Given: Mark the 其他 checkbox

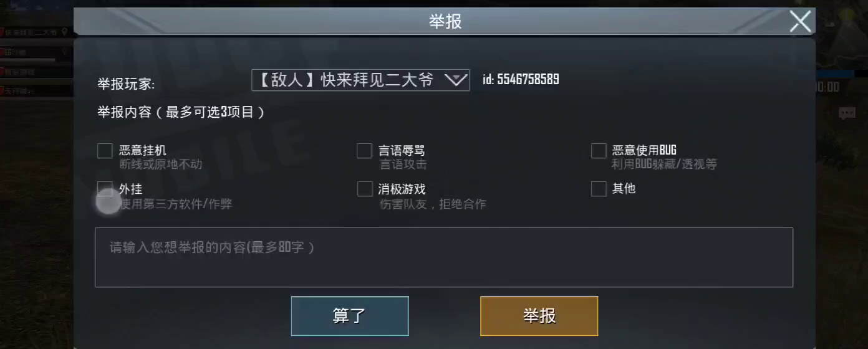Looking at the screenshot, I should tap(599, 189).
